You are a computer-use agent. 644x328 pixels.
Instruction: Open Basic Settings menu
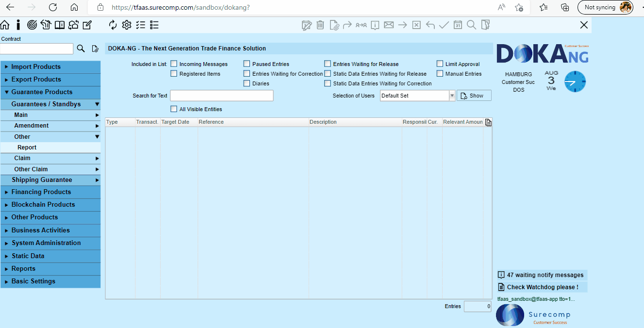coord(50,281)
